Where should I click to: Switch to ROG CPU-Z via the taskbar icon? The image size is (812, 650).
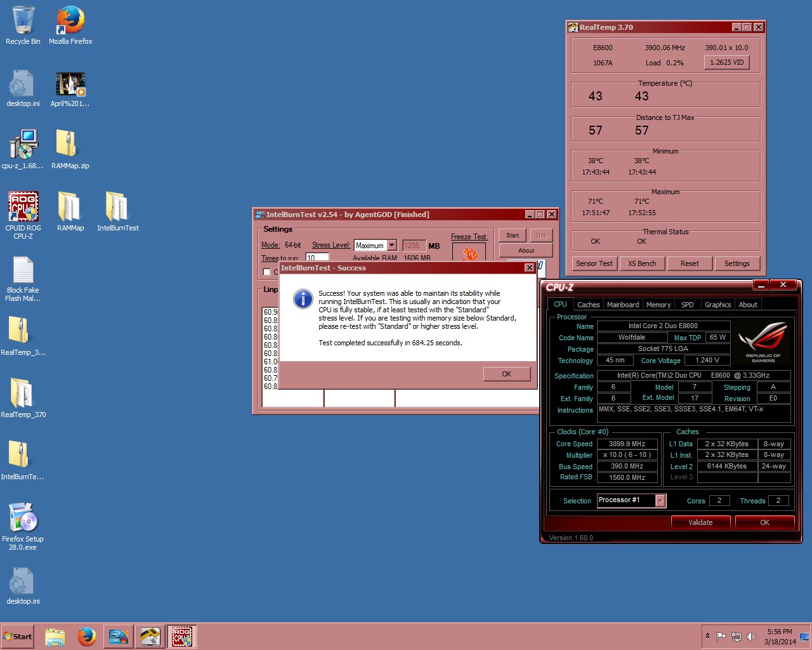click(x=182, y=637)
